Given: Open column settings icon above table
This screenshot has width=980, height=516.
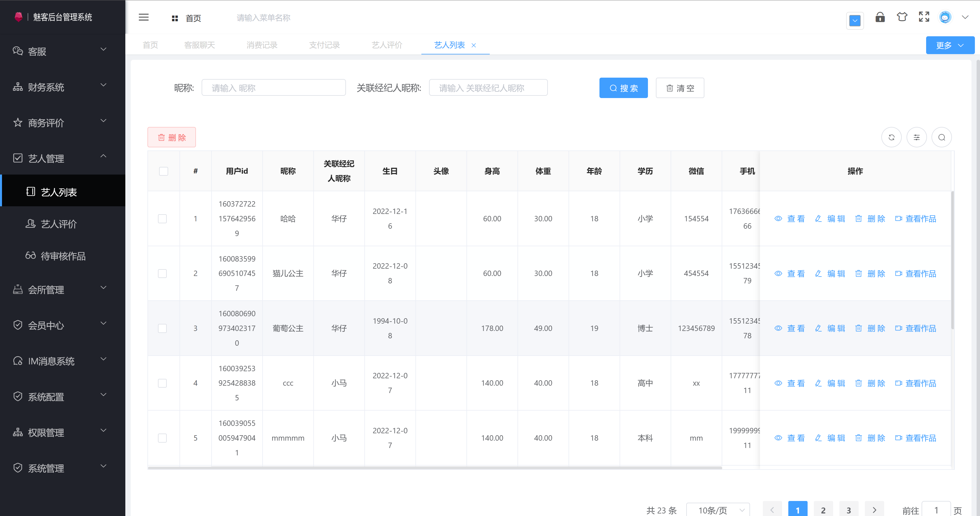Looking at the screenshot, I should (x=916, y=137).
